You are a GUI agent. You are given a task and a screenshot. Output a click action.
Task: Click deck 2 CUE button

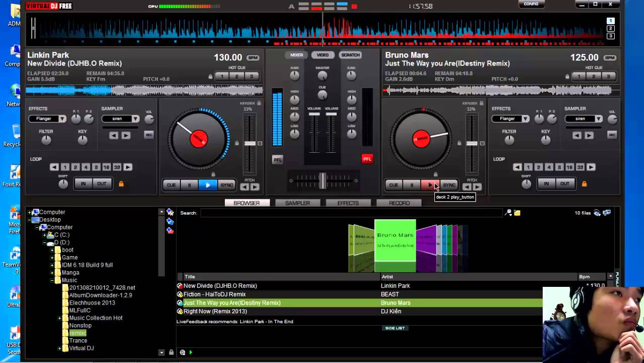[394, 185]
